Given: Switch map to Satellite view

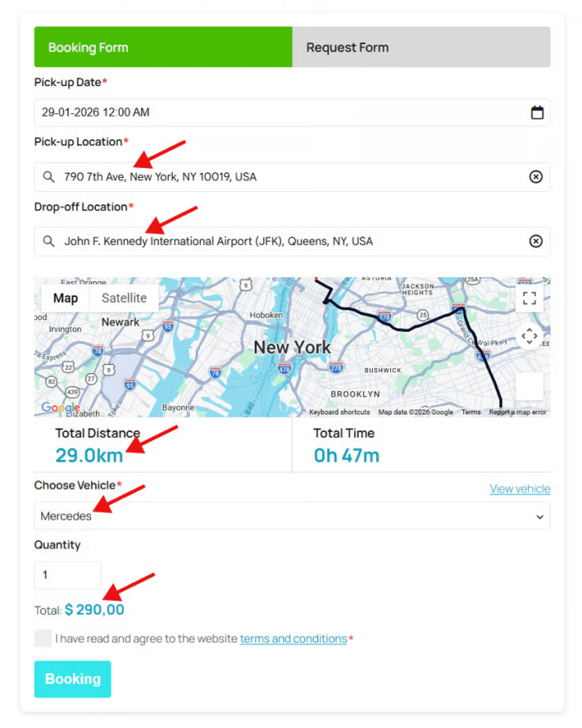Looking at the screenshot, I should tap(124, 298).
